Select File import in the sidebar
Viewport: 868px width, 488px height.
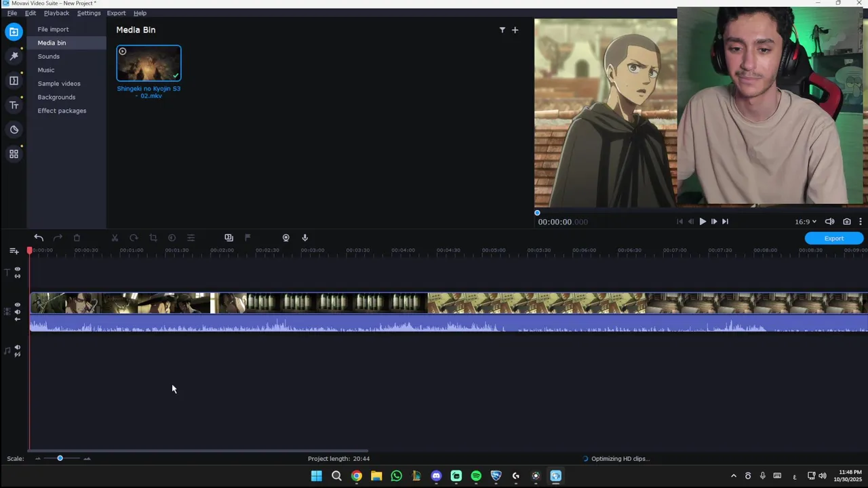(x=66, y=29)
